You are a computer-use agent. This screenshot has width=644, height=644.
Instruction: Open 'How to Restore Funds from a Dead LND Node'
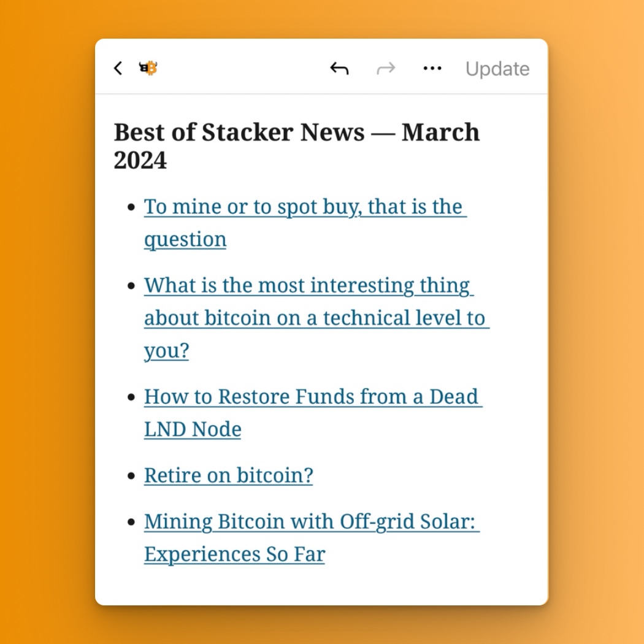(313, 413)
